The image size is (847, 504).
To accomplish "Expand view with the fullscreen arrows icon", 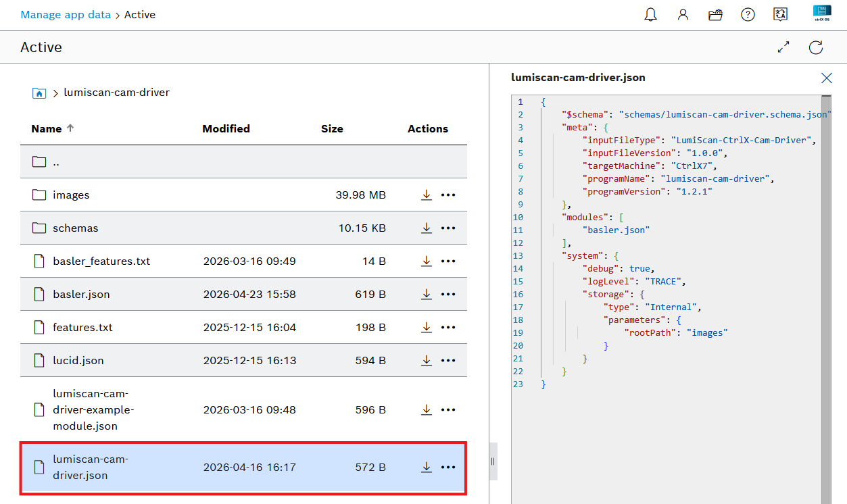I will click(783, 47).
